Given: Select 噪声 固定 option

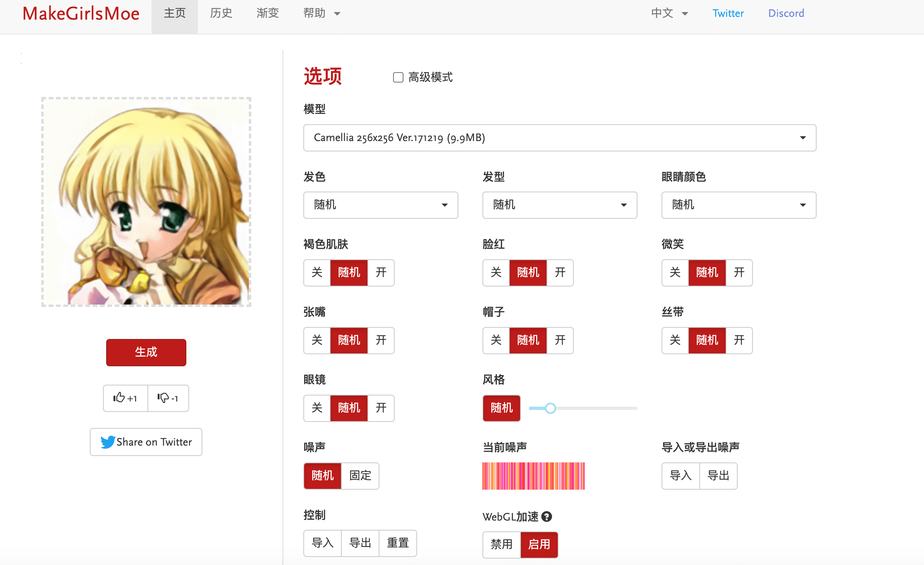Looking at the screenshot, I should tap(360, 476).
